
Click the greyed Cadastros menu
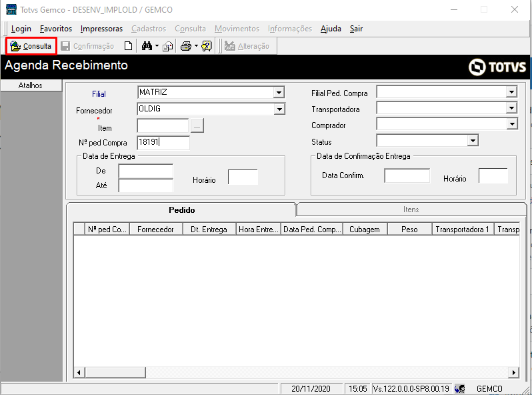(x=149, y=29)
